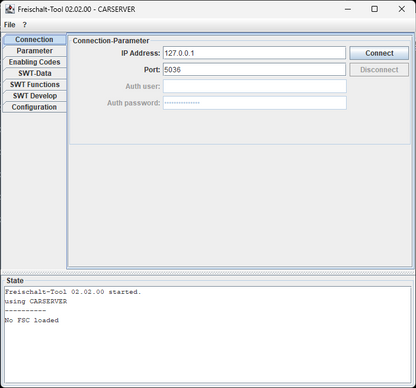Click the Connection-Parameter group title
This screenshot has width=416, height=388.
tap(111, 41)
